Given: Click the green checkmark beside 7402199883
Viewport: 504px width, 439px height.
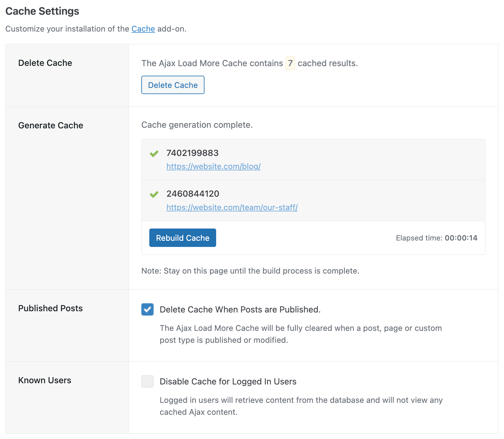Looking at the screenshot, I should click(x=154, y=153).
